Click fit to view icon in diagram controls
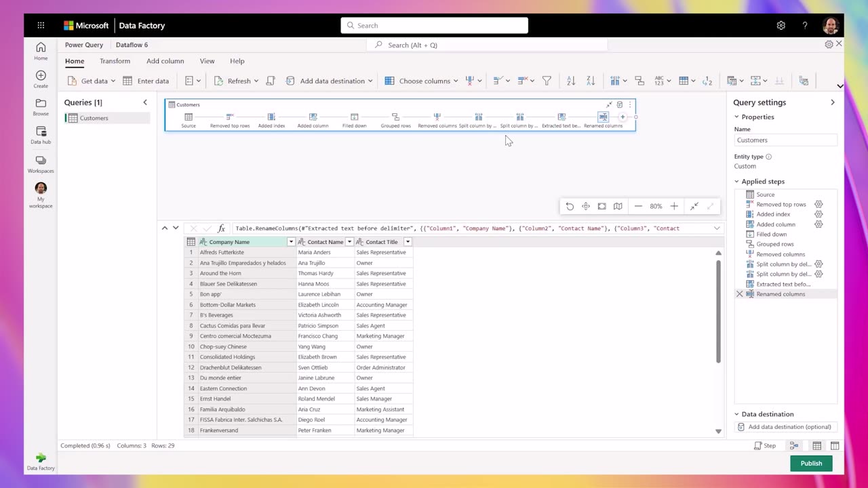This screenshot has width=868, height=488. coord(601,206)
